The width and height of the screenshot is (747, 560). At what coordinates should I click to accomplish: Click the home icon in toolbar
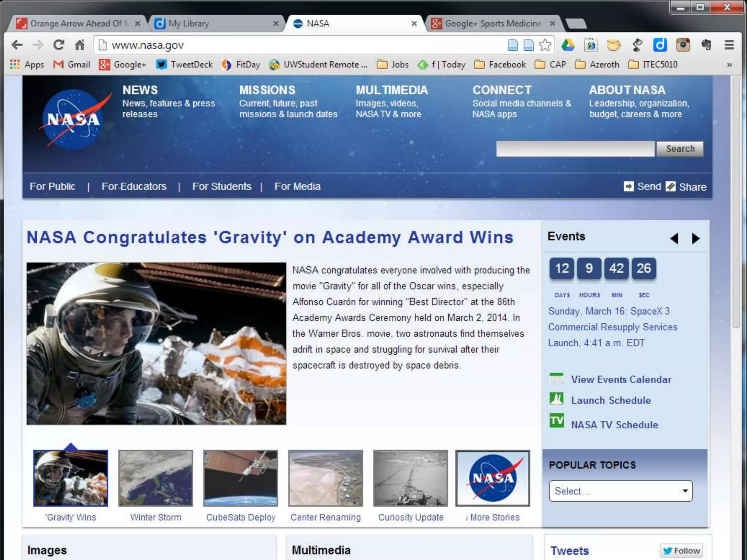click(x=80, y=45)
